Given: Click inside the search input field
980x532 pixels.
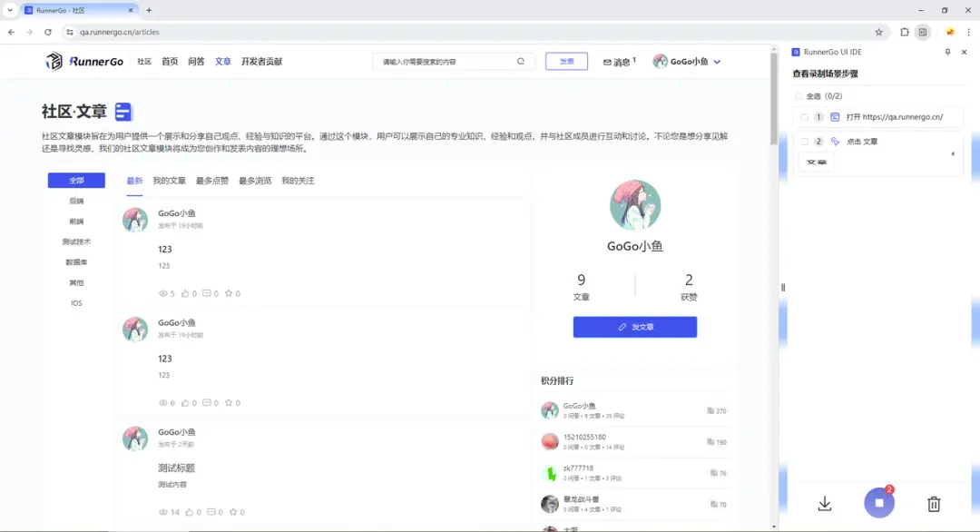Looking at the screenshot, I should [x=445, y=61].
